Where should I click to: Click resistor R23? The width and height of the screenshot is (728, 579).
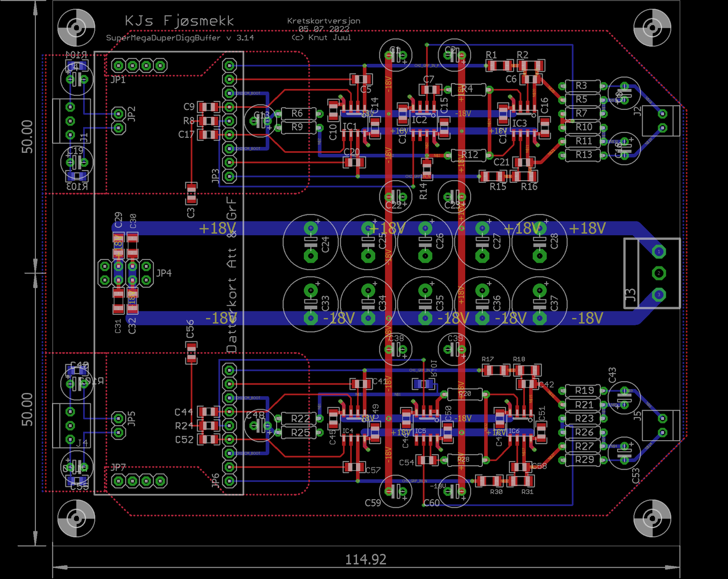pyautogui.click(x=583, y=419)
